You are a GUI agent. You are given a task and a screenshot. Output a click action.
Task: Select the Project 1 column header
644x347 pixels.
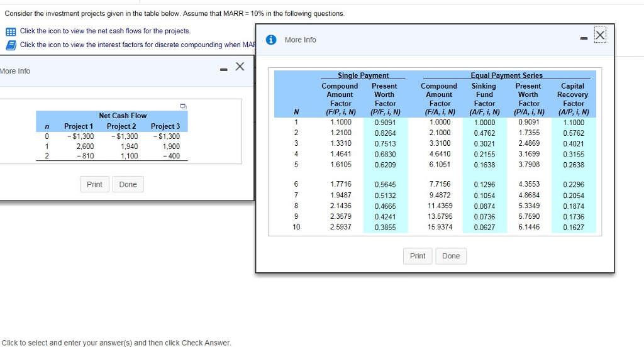point(79,126)
